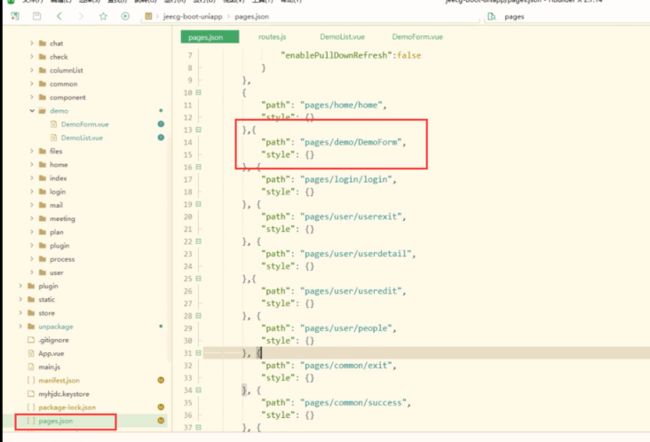Switch to the pages.json editor tab
The image size is (650, 442).
[x=210, y=37]
